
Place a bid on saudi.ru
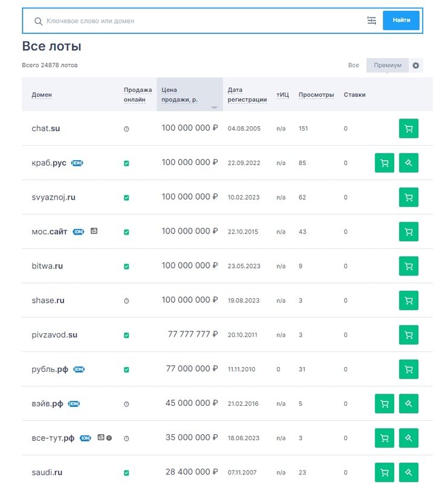tap(409, 472)
